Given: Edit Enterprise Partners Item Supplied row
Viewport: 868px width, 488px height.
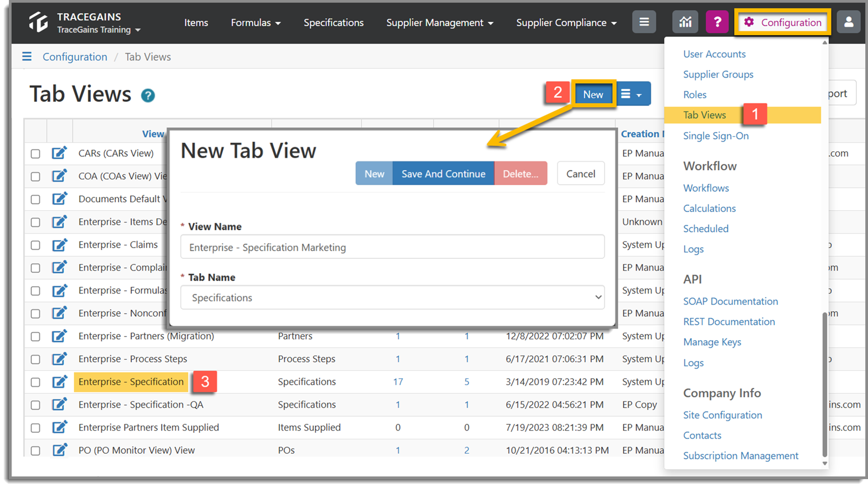Looking at the screenshot, I should tap(59, 427).
